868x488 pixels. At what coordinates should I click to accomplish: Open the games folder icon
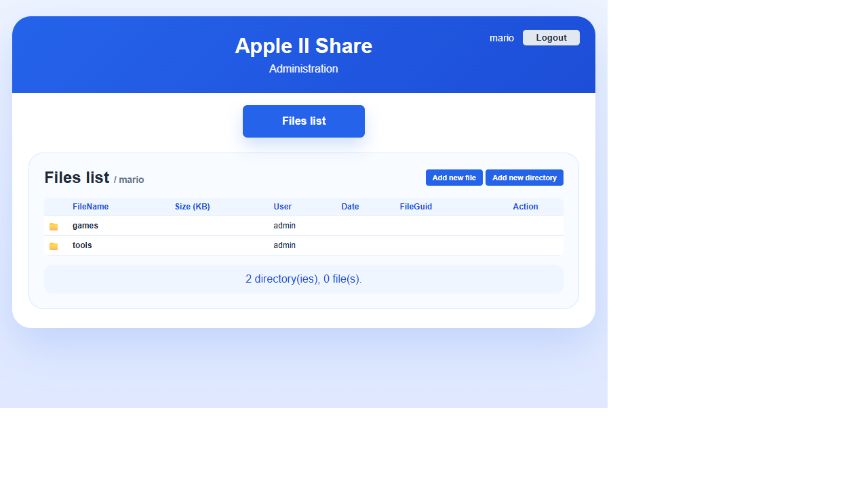tap(54, 226)
